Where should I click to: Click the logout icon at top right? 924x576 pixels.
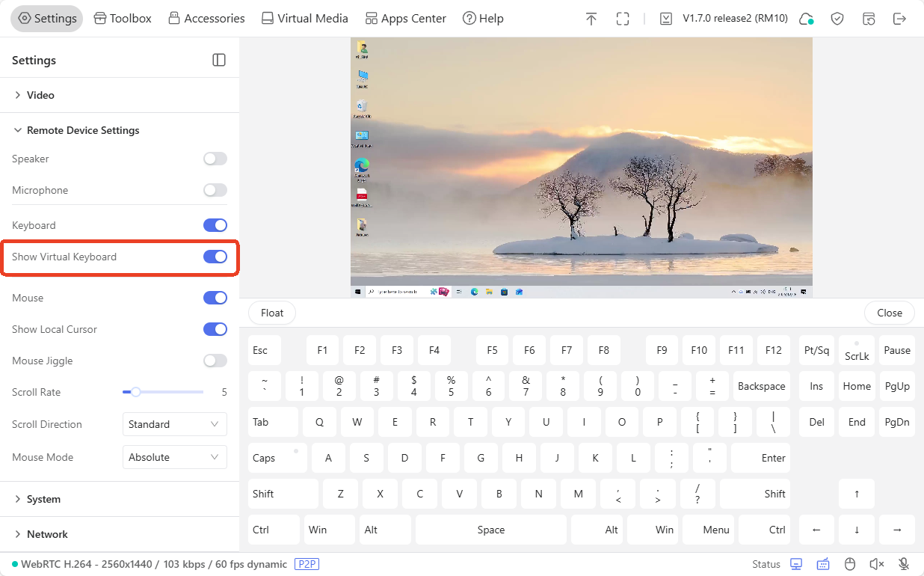[900, 18]
